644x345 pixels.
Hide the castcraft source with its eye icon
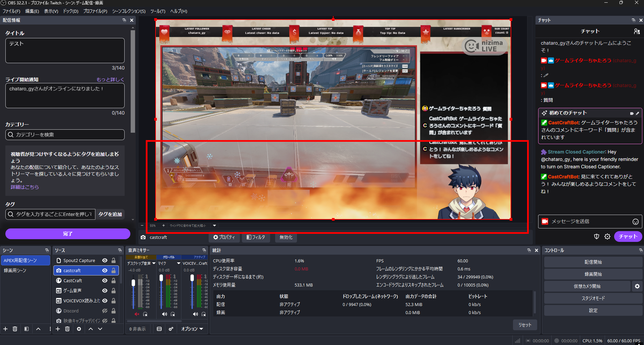point(105,270)
